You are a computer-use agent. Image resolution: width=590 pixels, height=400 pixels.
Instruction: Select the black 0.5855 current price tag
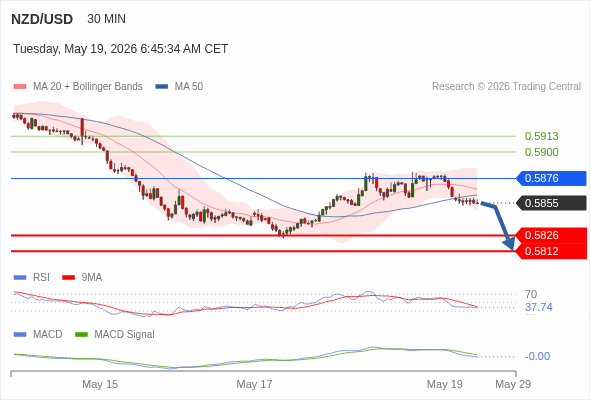coord(551,203)
